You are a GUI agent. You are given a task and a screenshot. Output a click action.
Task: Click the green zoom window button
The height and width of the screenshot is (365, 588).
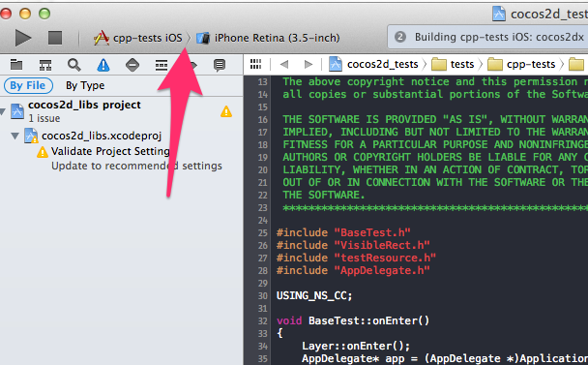tap(44, 14)
